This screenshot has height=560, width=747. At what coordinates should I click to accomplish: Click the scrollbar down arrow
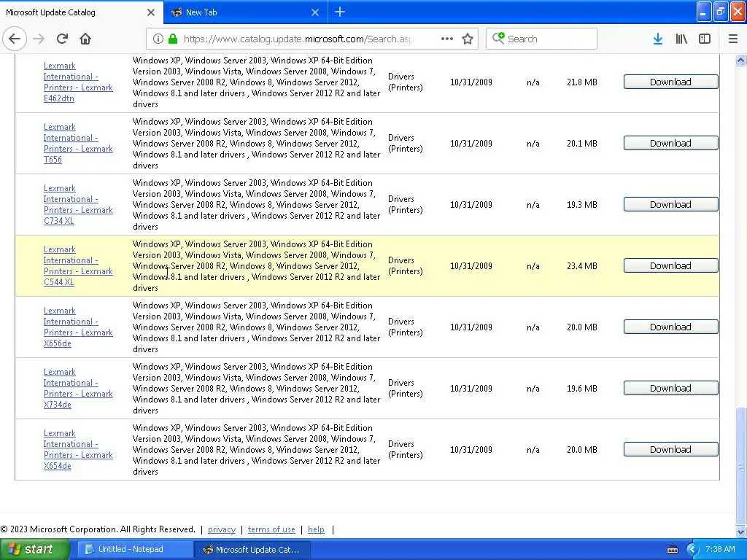740,532
